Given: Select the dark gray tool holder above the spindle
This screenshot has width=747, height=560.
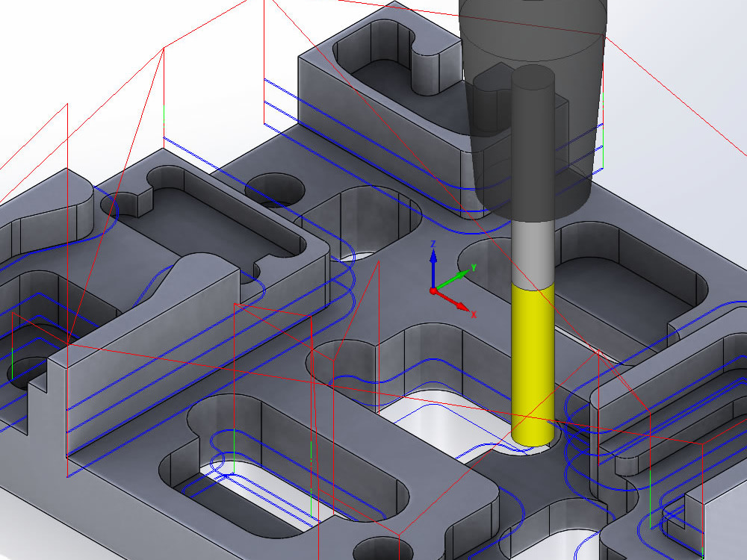Looking at the screenshot, I should 538,45.
